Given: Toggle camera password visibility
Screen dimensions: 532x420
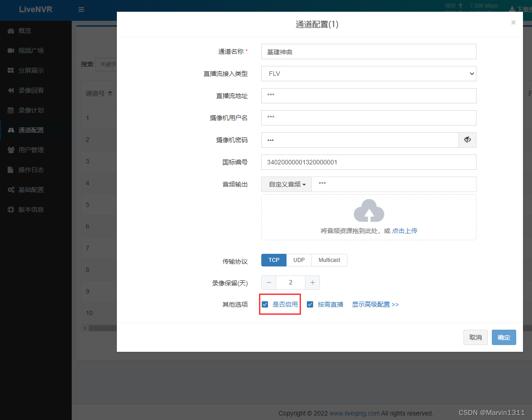Looking at the screenshot, I should tap(467, 140).
